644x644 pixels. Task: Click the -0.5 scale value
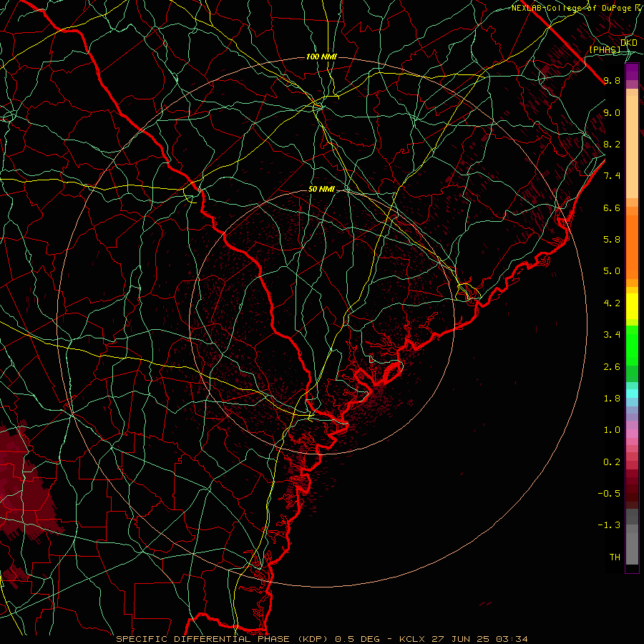(x=609, y=494)
